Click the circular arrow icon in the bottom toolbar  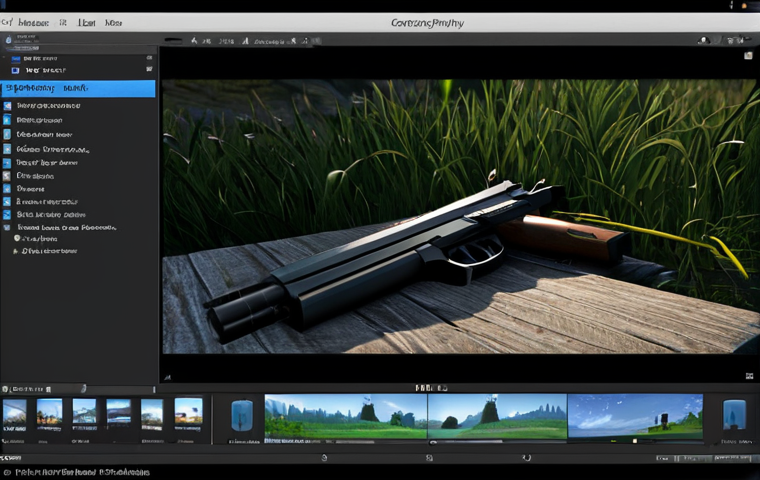(527, 458)
